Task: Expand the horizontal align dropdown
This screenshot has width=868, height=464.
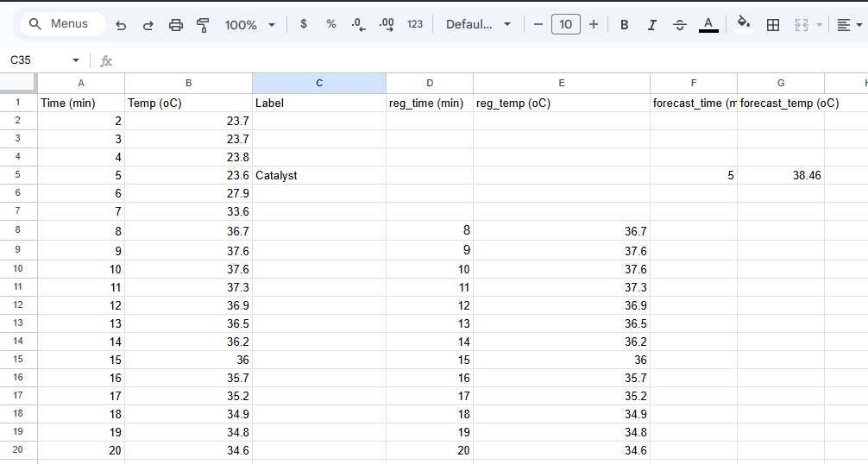Action: [850, 25]
